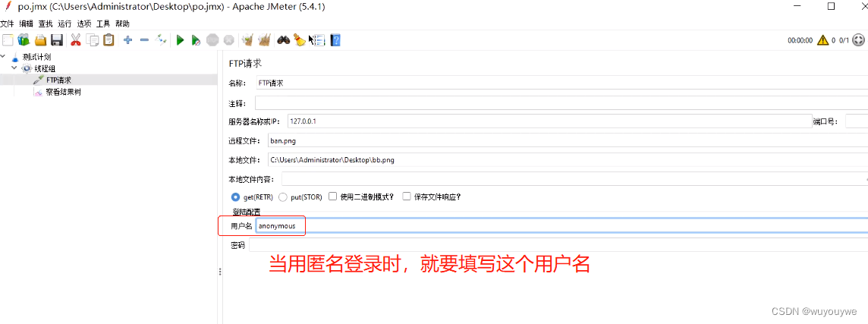The image size is (868, 324).
Task: Open the Templates toolbar icon
Action: point(24,40)
